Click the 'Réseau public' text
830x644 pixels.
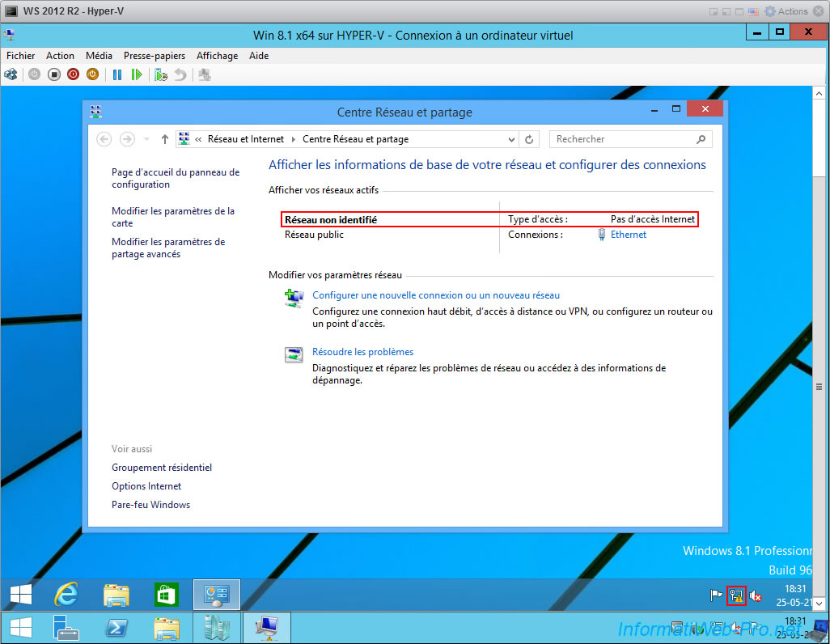tap(314, 235)
